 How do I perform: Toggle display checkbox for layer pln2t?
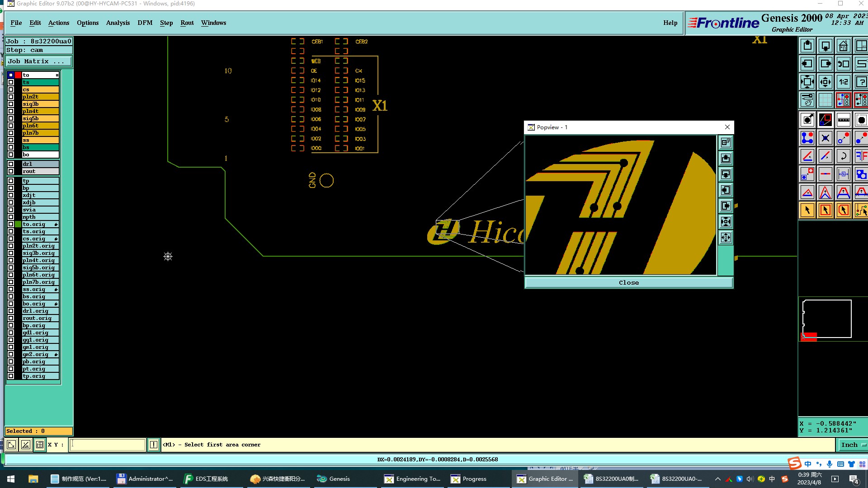(x=11, y=97)
